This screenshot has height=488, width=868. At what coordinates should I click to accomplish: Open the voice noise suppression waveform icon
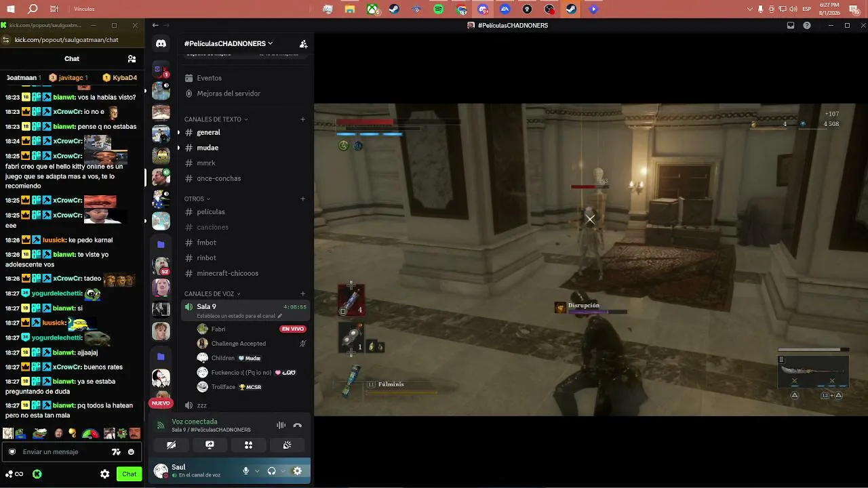click(281, 426)
